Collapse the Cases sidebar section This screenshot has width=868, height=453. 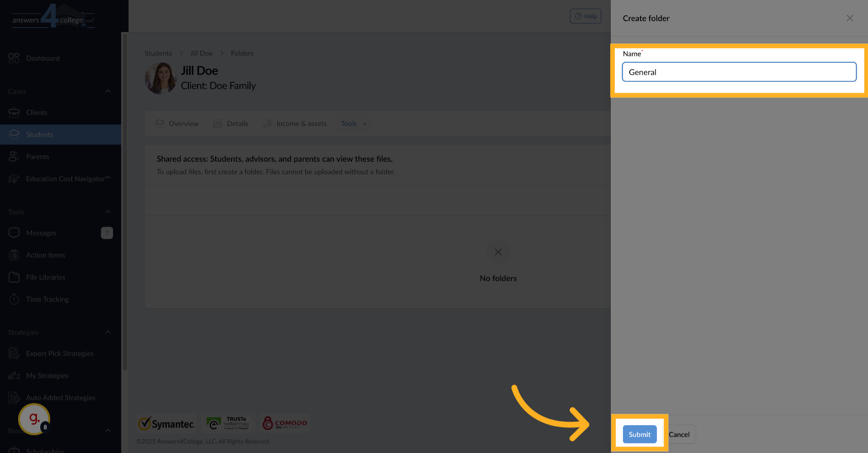[x=108, y=91]
